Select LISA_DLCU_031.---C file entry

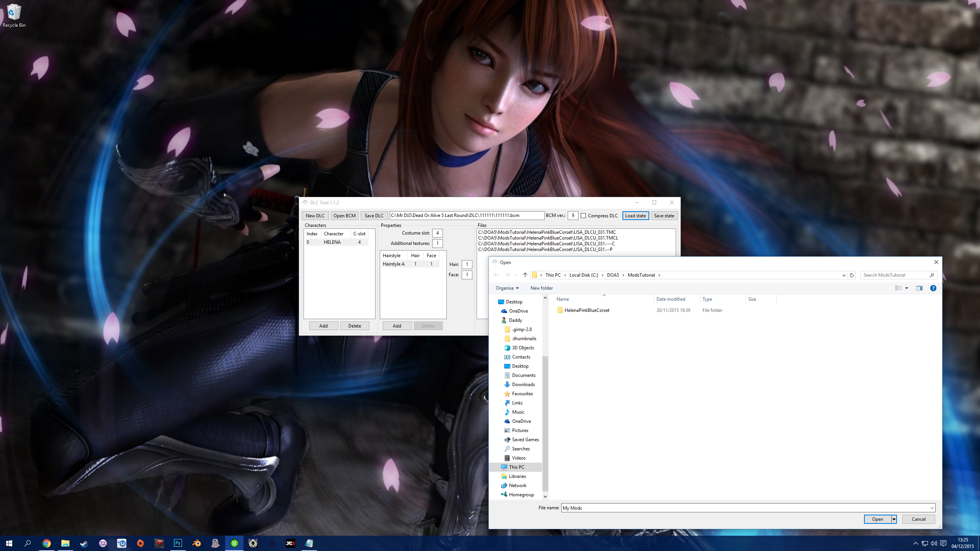(546, 243)
